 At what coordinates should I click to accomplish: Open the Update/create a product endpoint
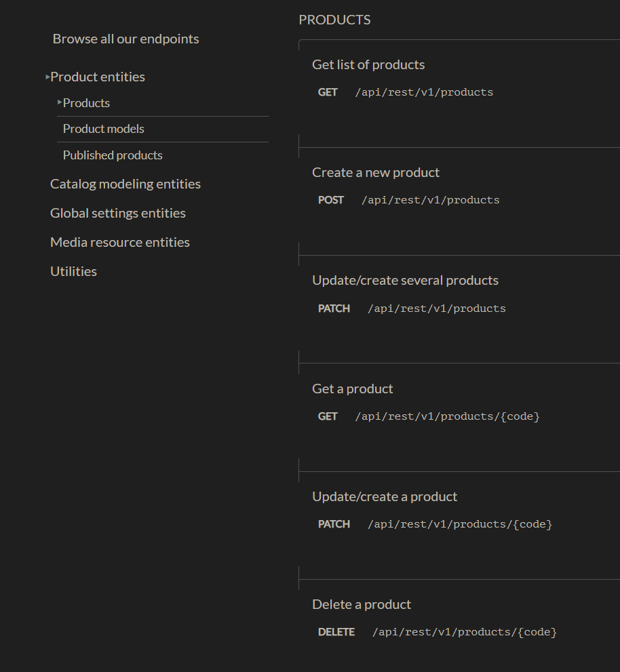coord(384,496)
